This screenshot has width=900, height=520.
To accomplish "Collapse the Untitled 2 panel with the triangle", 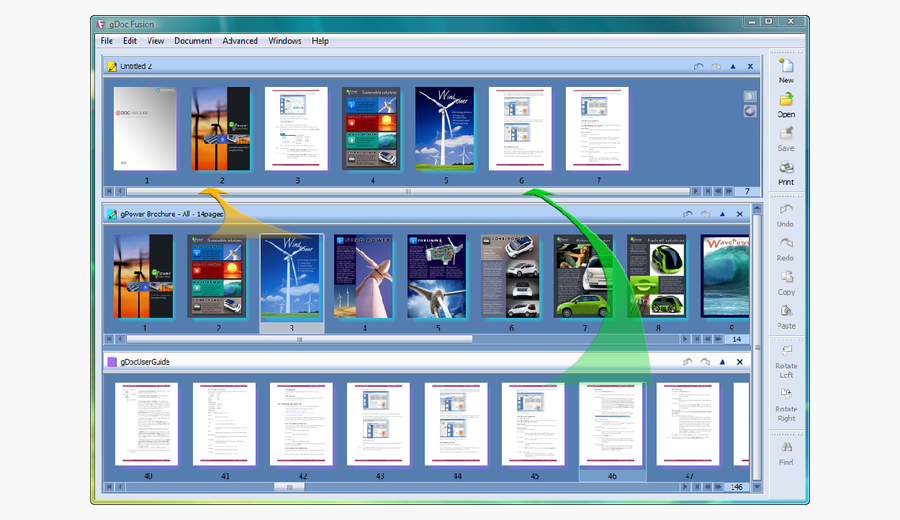I will coord(733,67).
